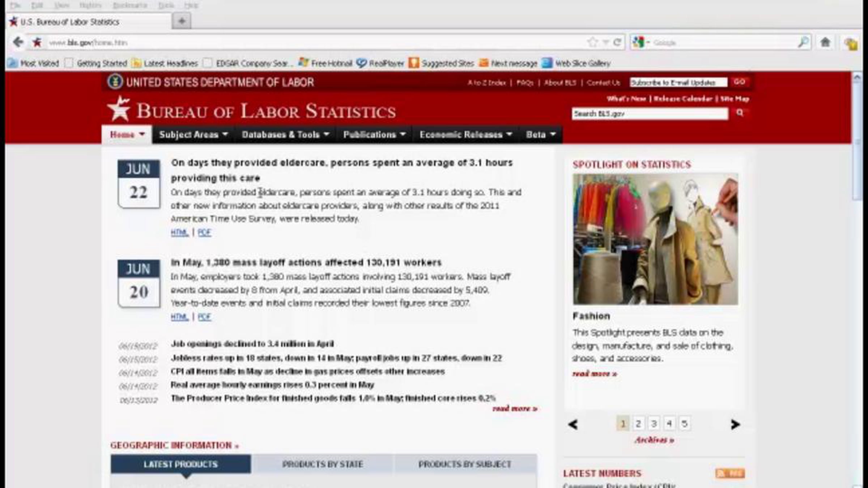Screen dimensions: 868x488
Task: Click the RSS feed icon by Latest Numbers
Action: [730, 473]
